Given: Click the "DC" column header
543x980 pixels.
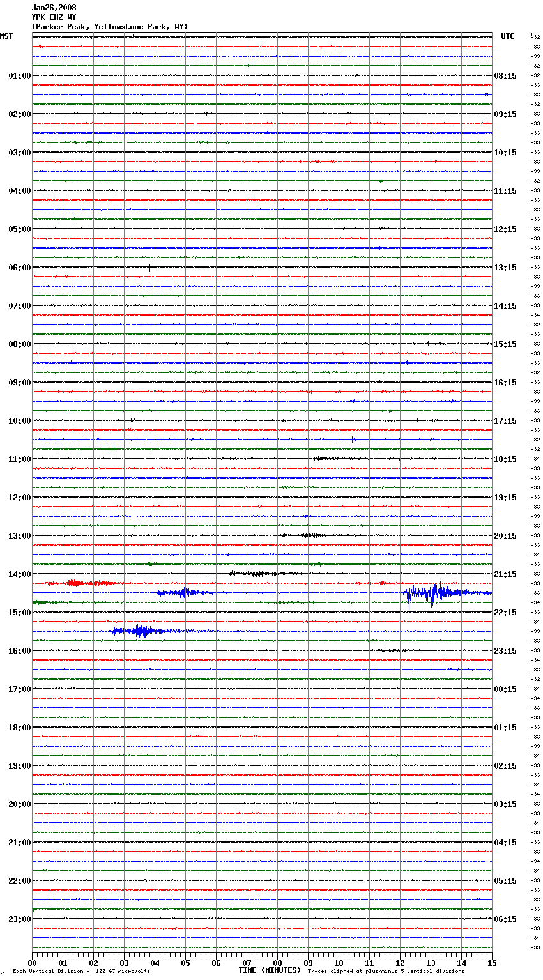Looking at the screenshot, I should tap(530, 34).
